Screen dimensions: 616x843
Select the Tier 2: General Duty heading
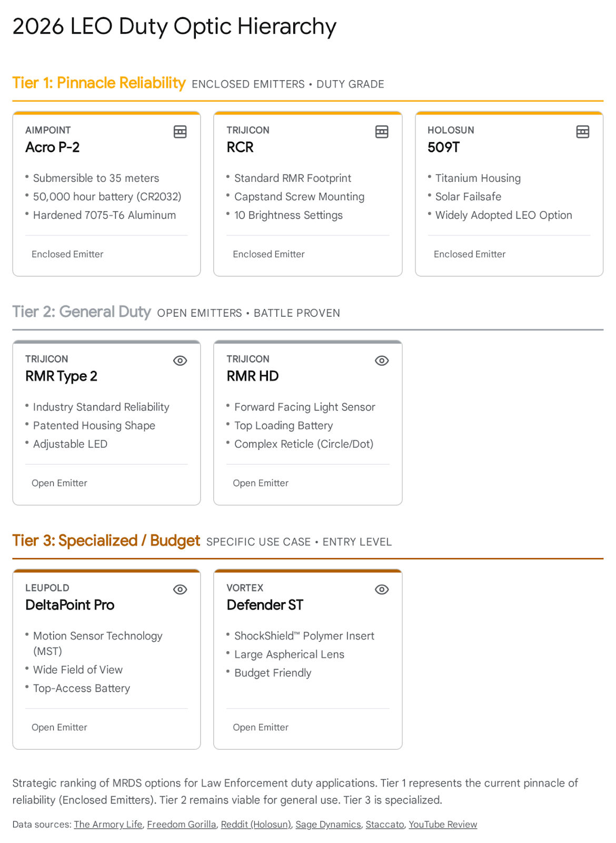tap(82, 312)
